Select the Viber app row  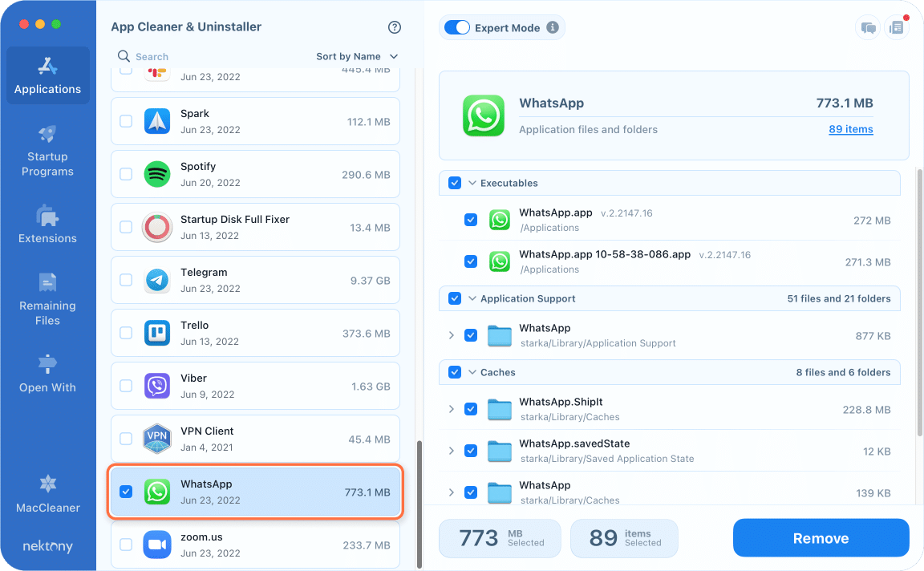click(255, 386)
